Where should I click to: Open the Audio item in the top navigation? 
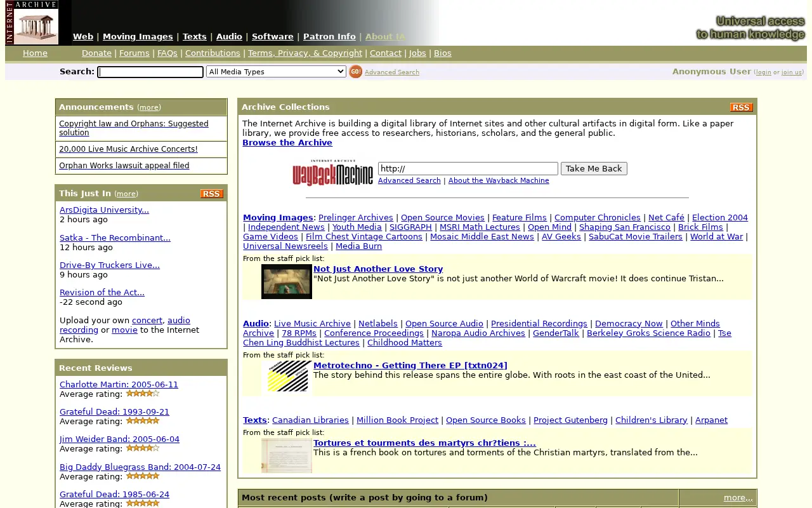(x=229, y=37)
